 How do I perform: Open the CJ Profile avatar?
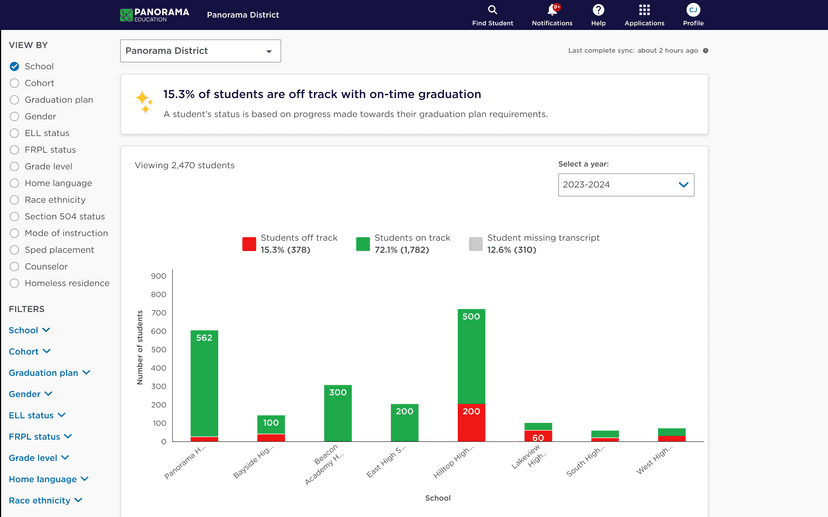(x=693, y=10)
